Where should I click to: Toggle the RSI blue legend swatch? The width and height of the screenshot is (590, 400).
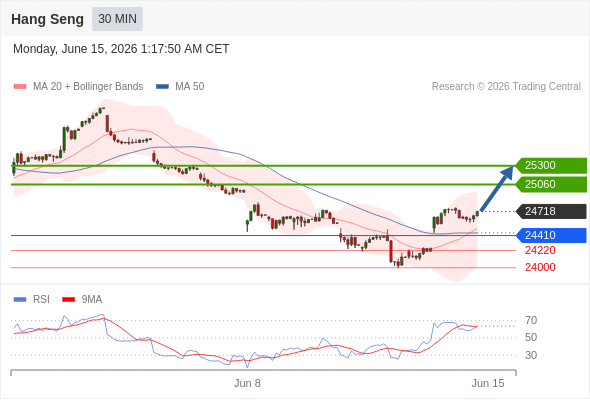(20, 300)
